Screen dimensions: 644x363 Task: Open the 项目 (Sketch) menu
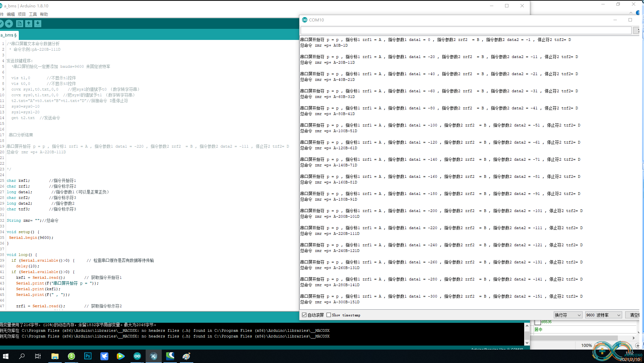coord(22,14)
